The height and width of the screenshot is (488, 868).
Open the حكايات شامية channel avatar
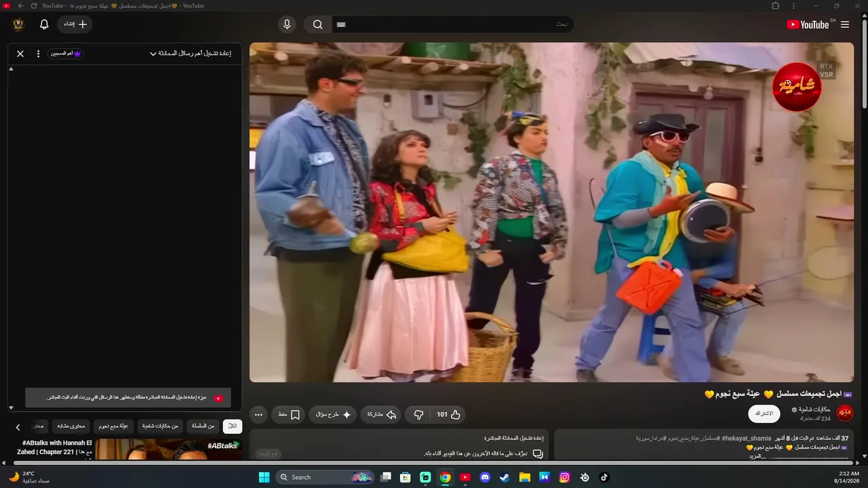(845, 413)
